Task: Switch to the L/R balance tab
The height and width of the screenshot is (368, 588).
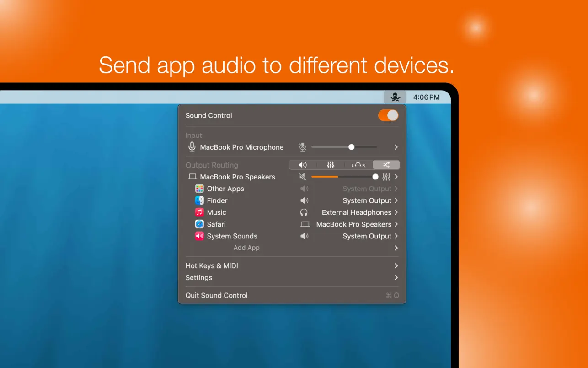Action: click(358, 165)
